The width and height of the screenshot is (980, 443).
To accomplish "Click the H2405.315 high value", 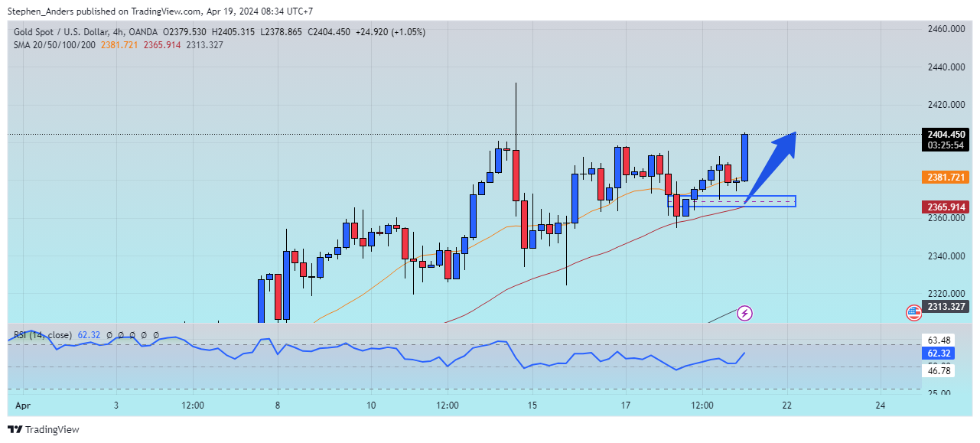I will click(233, 32).
